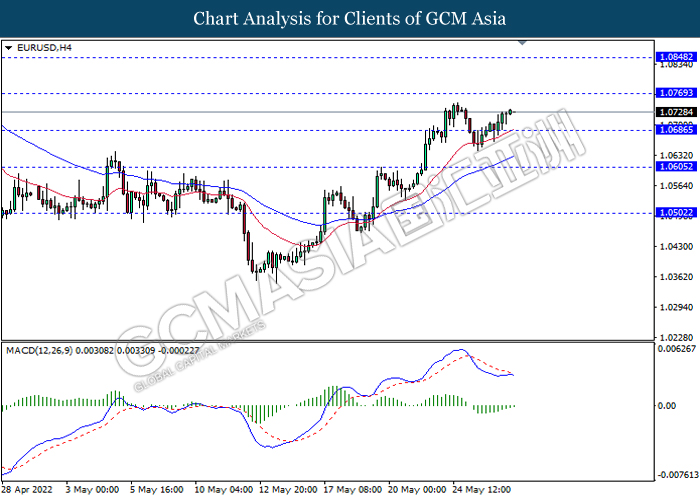Click the latest candlestick at current price

point(510,112)
